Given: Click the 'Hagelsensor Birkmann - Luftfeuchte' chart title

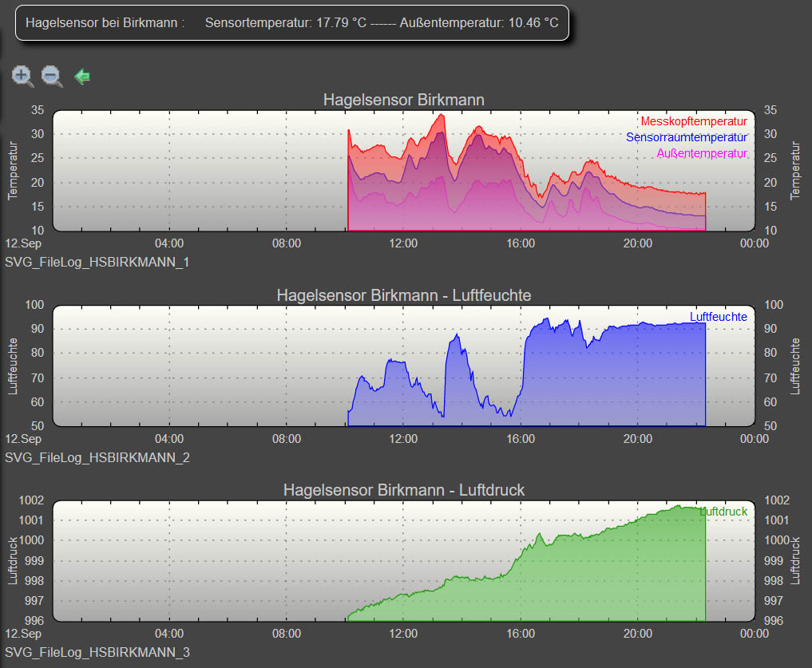Looking at the screenshot, I should 403,295.
